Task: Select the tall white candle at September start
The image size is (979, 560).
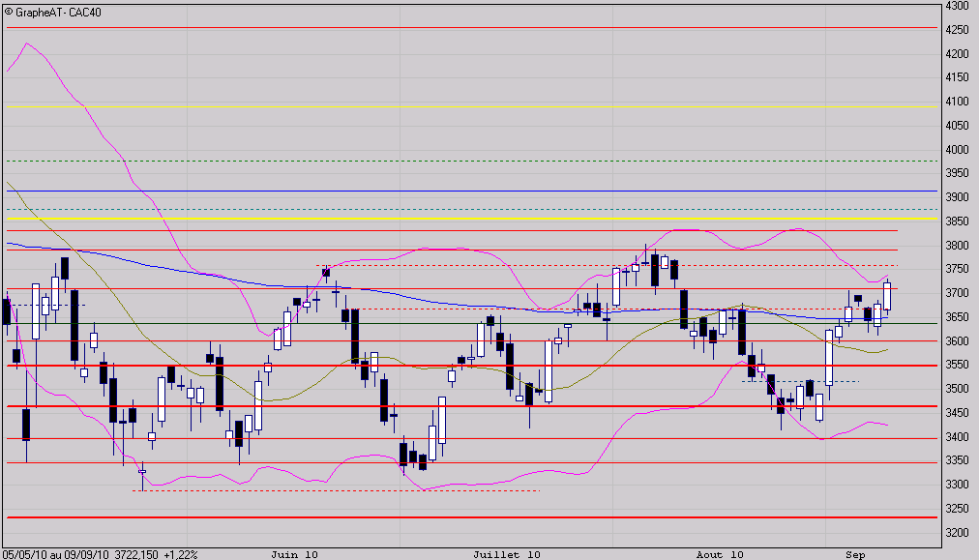Action: coord(829,358)
